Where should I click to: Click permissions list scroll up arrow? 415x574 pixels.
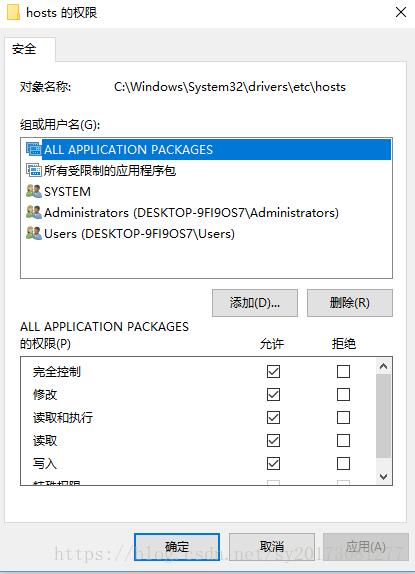[x=384, y=366]
